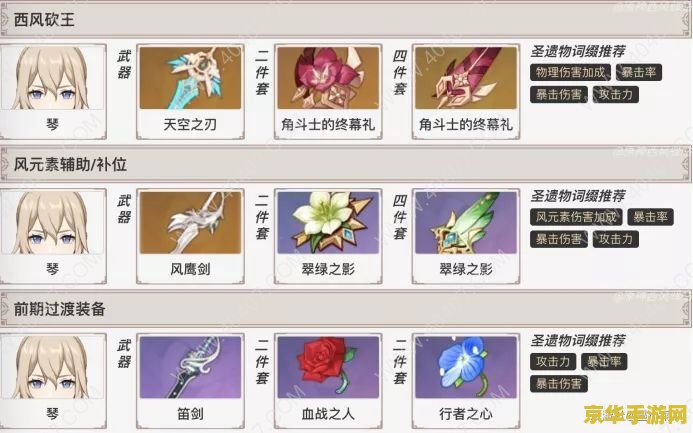Select the 翠绿之影 green feather artifact
Image resolution: width=693 pixels, height=433 pixels.
465,222
